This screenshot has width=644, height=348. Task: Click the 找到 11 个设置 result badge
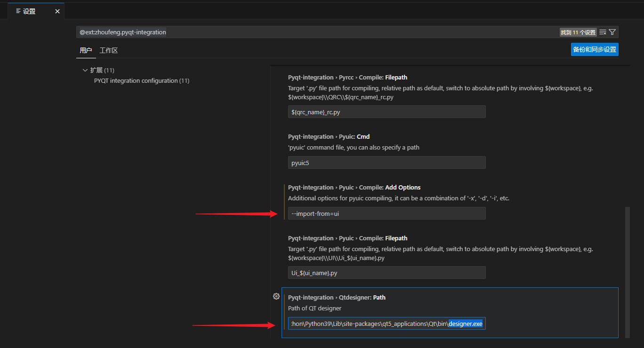(x=578, y=32)
